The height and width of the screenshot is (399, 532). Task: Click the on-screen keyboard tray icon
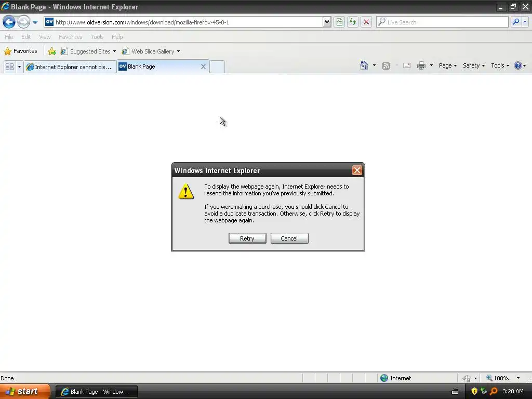pyautogui.click(x=455, y=392)
